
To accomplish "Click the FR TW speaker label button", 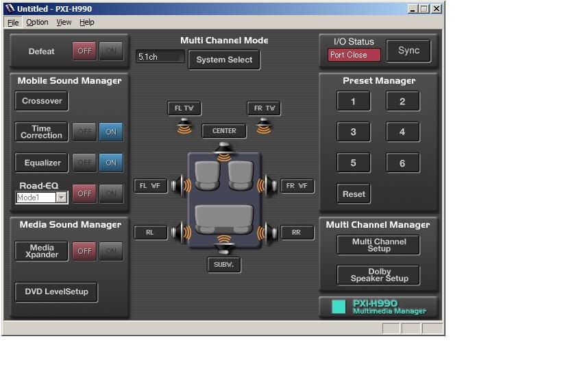I will pos(264,108).
